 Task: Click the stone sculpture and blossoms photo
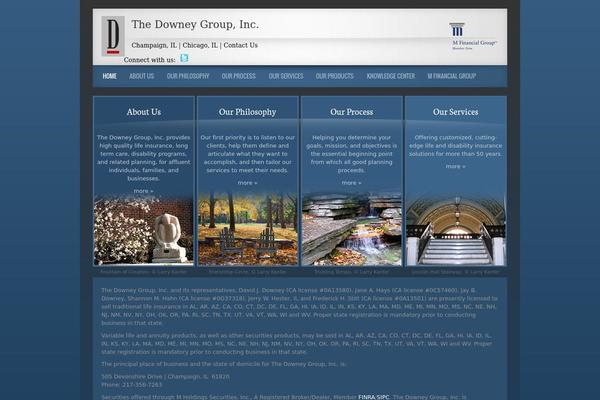click(144, 230)
